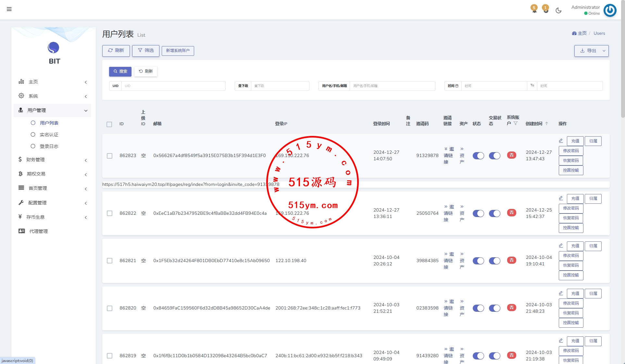Open 登录日志 in the sidebar
The image size is (625, 364).
(49, 146)
